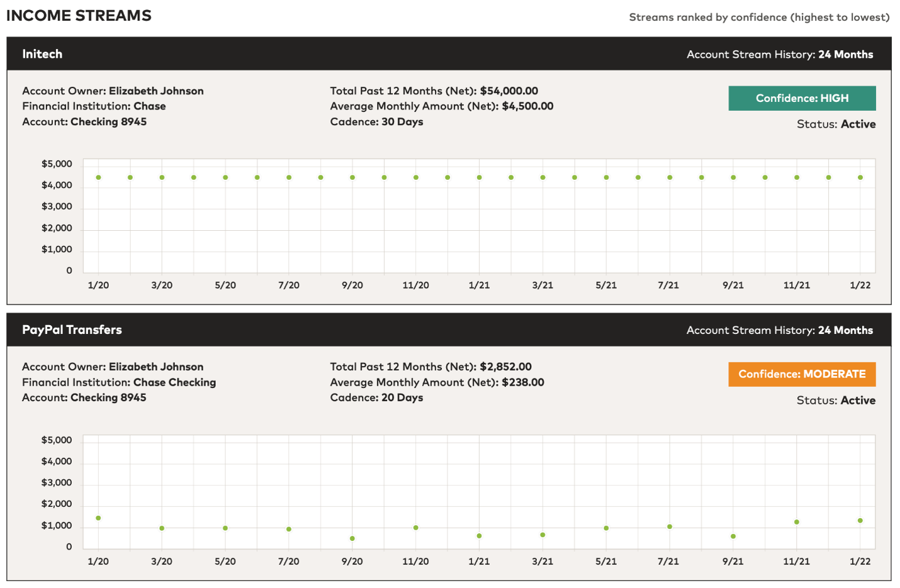Select PayPal's Financial Institution: Chase Checking
The height and width of the screenshot is (588, 900).
click(x=119, y=382)
